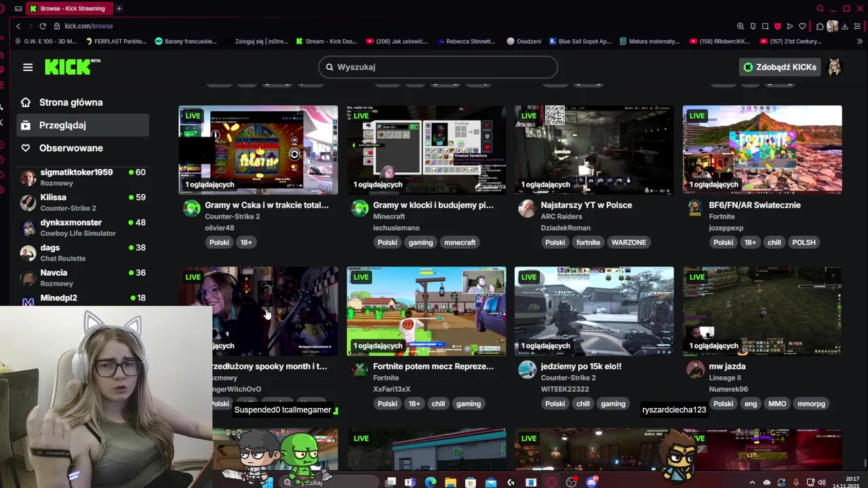This screenshot has height=488, width=868.
Task: Open dynksxmonster channel in sidebar
Action: click(x=83, y=227)
